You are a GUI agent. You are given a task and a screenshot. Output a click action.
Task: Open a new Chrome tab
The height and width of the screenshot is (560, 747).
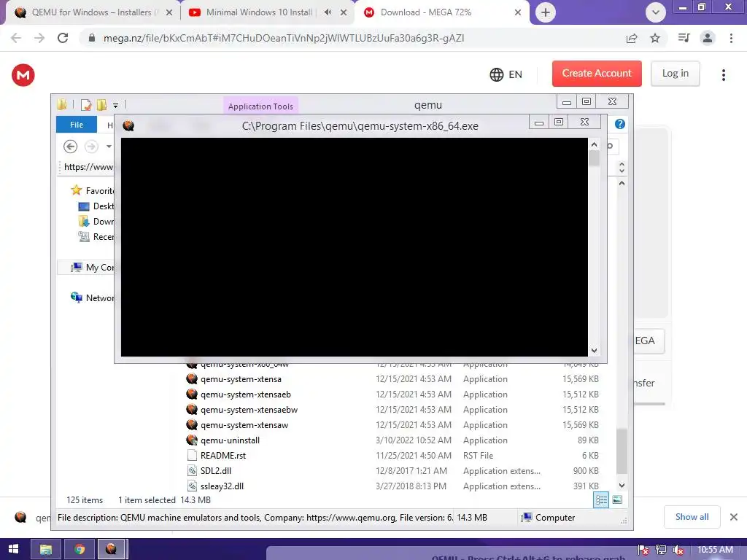coord(546,12)
